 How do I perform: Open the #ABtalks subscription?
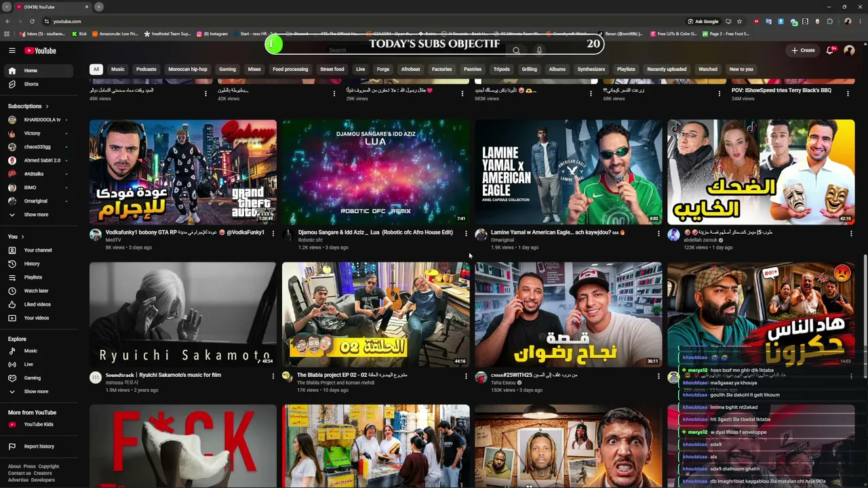click(37, 174)
